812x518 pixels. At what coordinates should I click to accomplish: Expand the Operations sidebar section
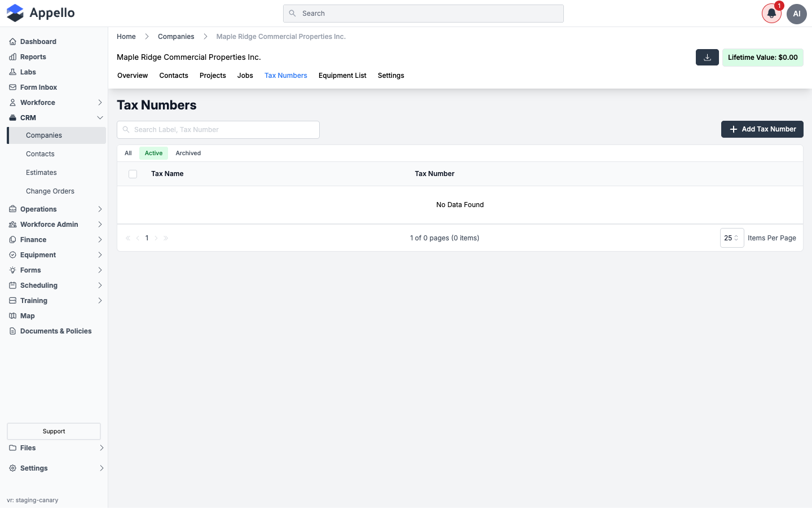56,209
